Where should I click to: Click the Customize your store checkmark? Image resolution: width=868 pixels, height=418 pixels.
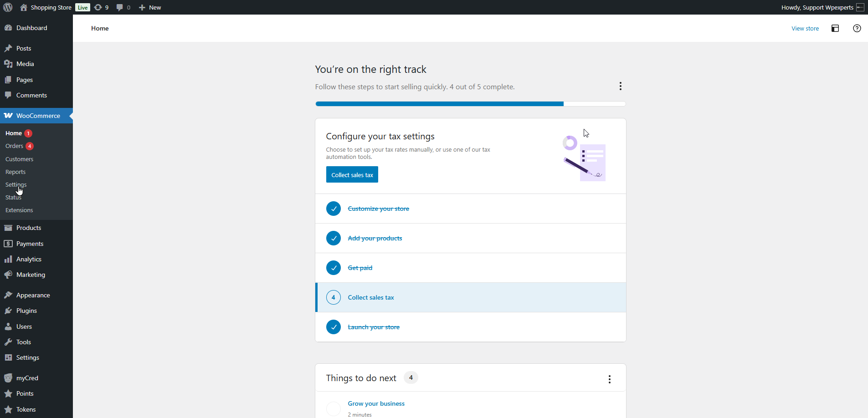coord(334,209)
